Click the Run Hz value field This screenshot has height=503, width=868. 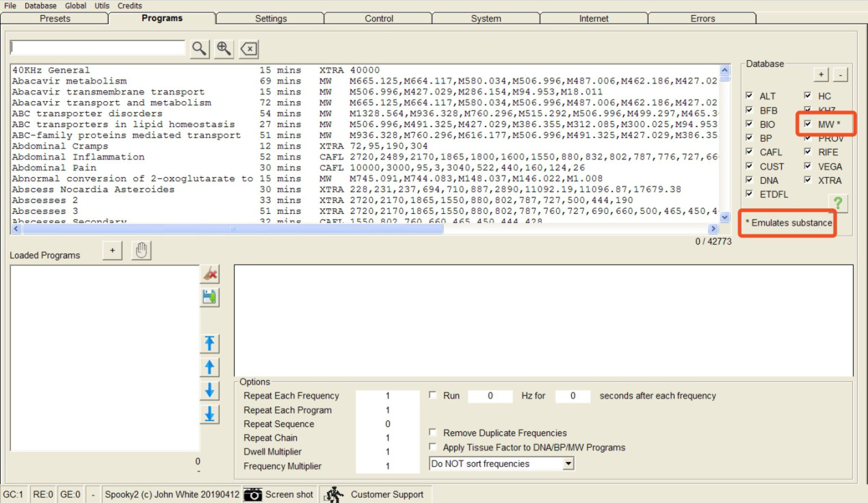click(x=490, y=396)
